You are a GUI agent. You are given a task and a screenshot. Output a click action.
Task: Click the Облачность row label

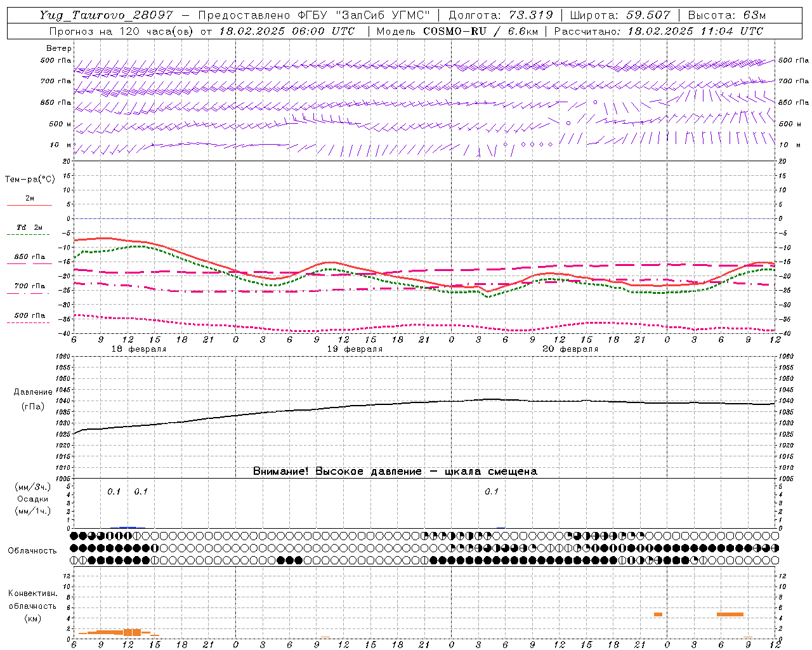pos(32,550)
